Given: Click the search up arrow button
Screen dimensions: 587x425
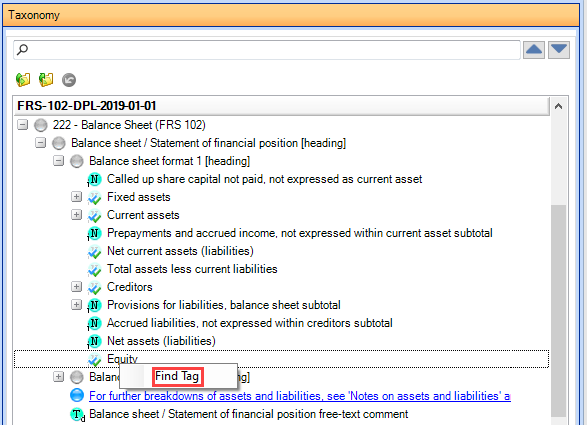Looking at the screenshot, I should [x=533, y=50].
